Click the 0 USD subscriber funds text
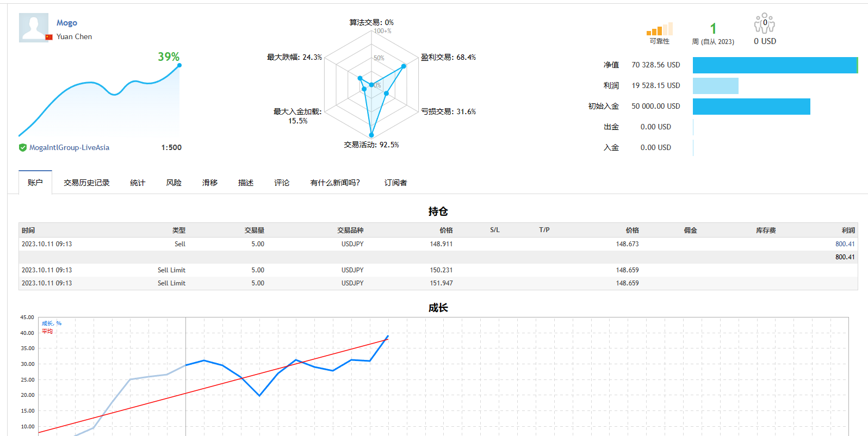Viewport: 868px width, 436px height. [x=765, y=41]
